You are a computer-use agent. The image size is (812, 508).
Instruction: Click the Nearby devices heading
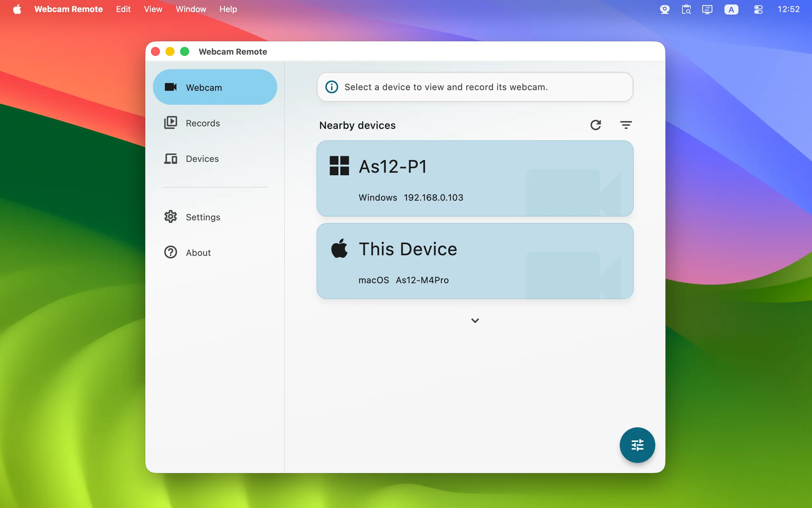pyautogui.click(x=357, y=125)
